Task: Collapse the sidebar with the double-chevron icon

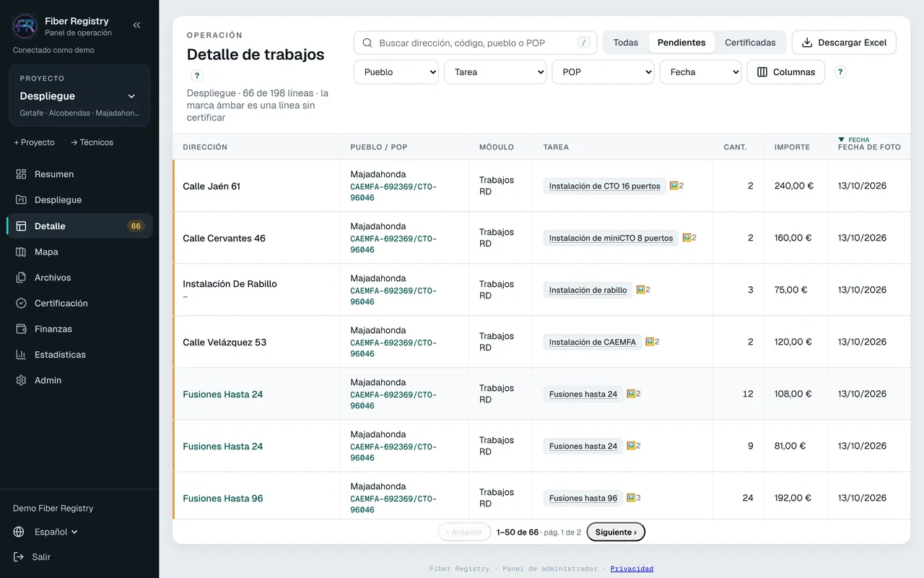Action: coord(136,25)
